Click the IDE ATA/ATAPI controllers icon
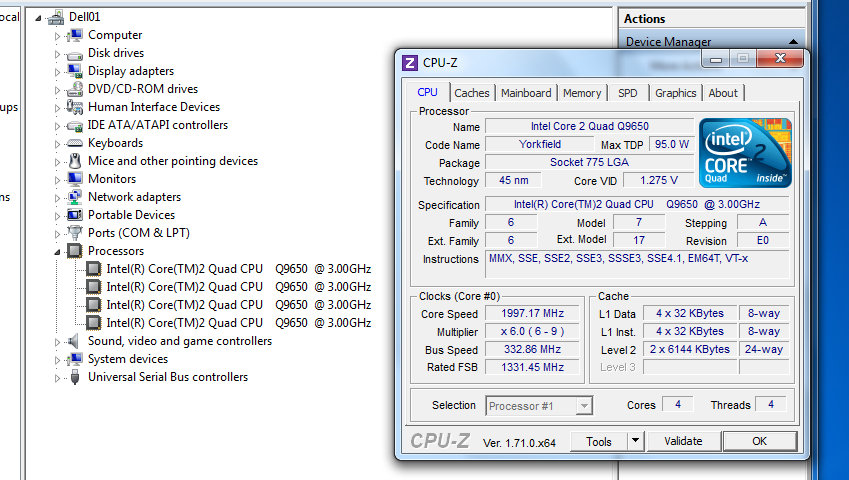Screen dimensions: 849x480 tap(74, 126)
